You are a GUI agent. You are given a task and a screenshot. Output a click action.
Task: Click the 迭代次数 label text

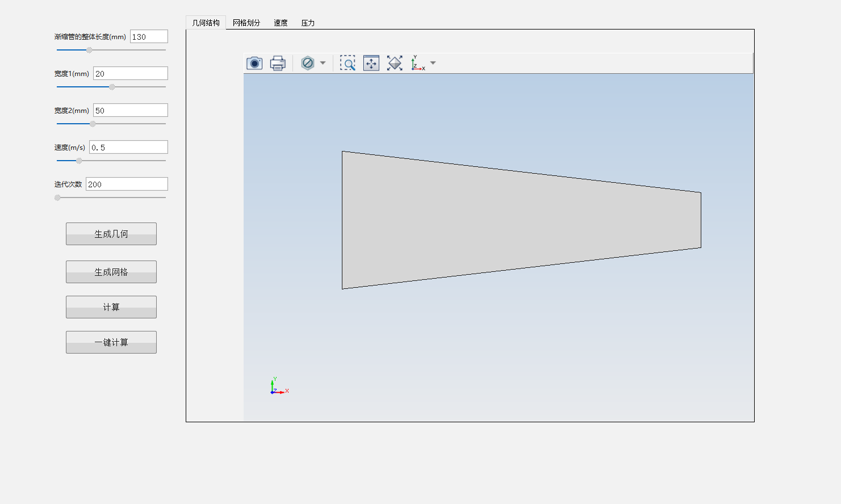(68, 184)
